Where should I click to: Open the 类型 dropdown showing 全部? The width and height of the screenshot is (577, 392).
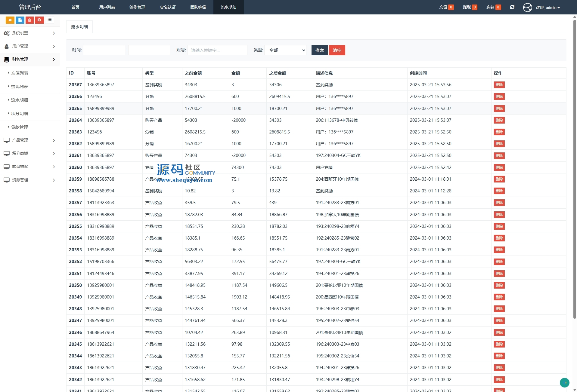tap(285, 50)
